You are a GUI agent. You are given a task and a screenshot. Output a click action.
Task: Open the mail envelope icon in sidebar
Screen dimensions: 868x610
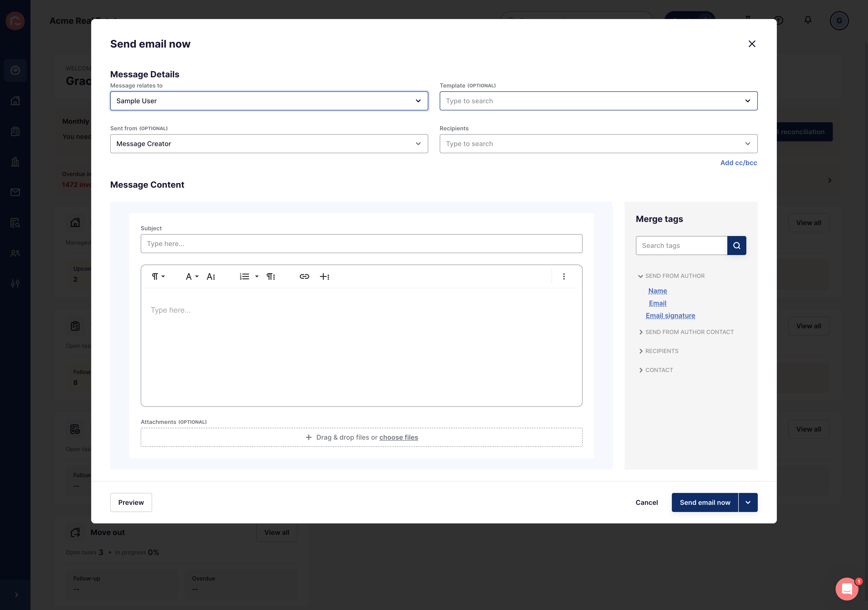[15, 192]
